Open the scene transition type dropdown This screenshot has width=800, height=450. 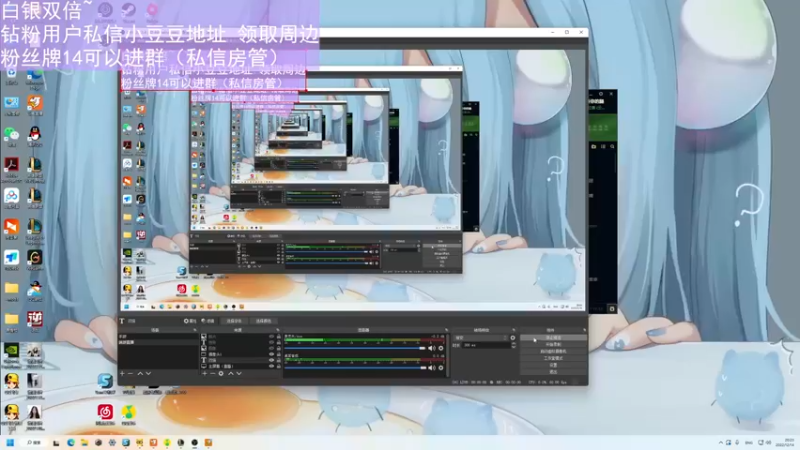481,338
